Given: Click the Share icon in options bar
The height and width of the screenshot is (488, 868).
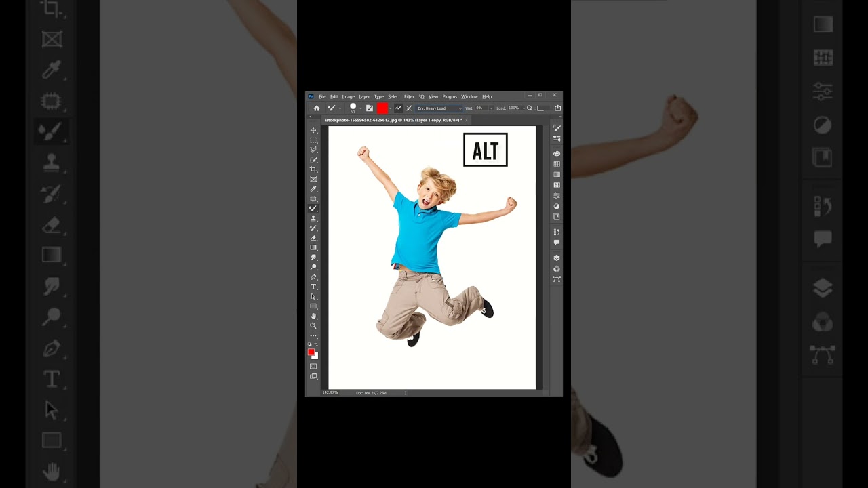Looking at the screenshot, I should pyautogui.click(x=557, y=108).
